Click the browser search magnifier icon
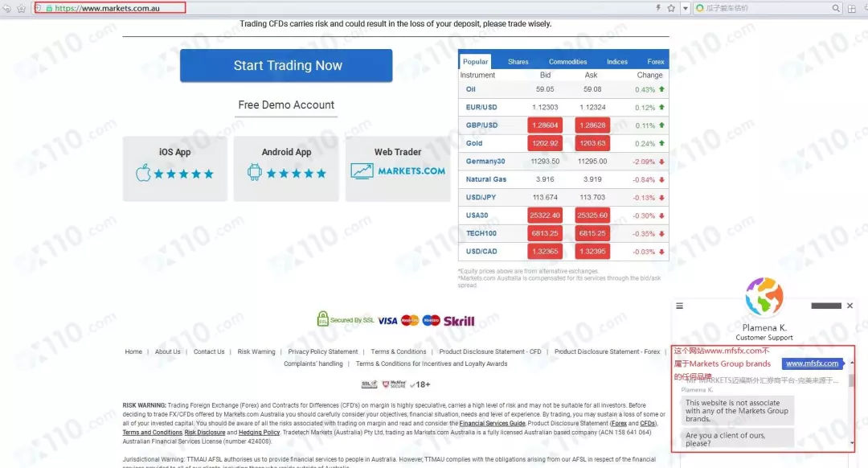This screenshot has height=468, width=868. 836,8
